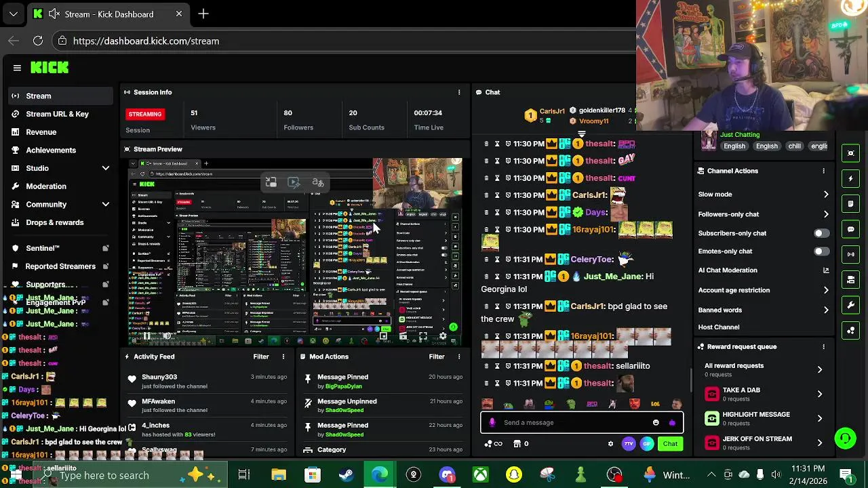Image resolution: width=868 pixels, height=488 pixels.
Task: Open chat settings gear icon
Action: pyautogui.click(x=610, y=444)
